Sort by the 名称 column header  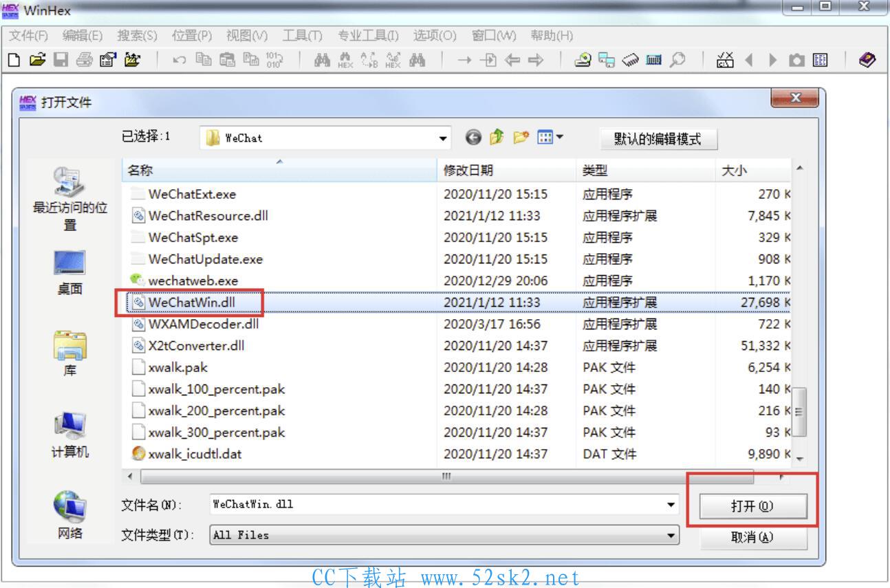click(280, 171)
